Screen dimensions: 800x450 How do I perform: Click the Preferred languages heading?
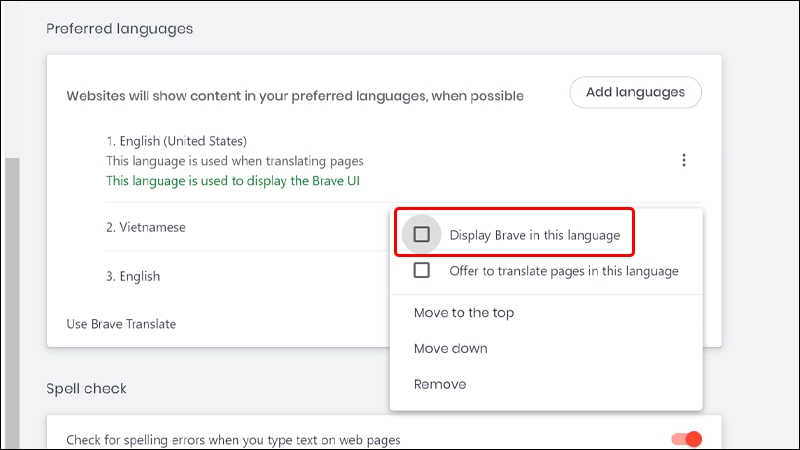119,29
